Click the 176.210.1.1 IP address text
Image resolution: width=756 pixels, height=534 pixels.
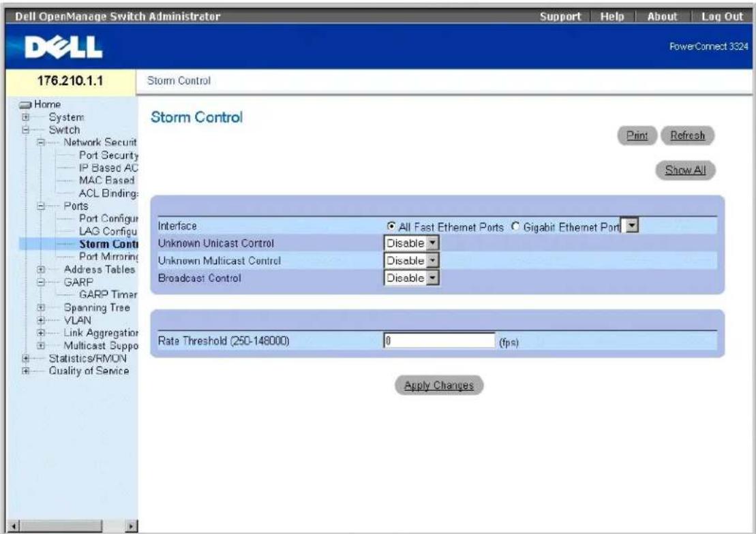tap(70, 80)
